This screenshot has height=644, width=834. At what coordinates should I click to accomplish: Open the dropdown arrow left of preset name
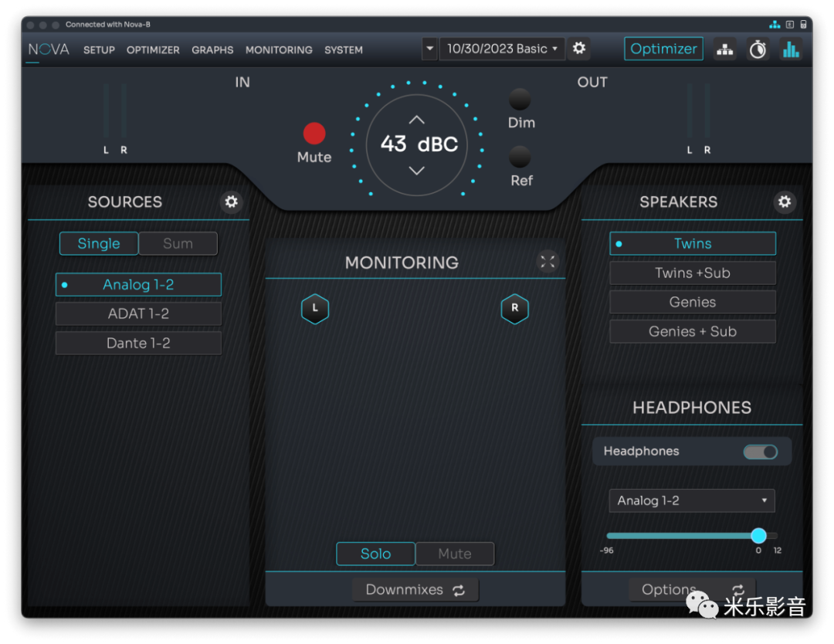click(x=429, y=49)
